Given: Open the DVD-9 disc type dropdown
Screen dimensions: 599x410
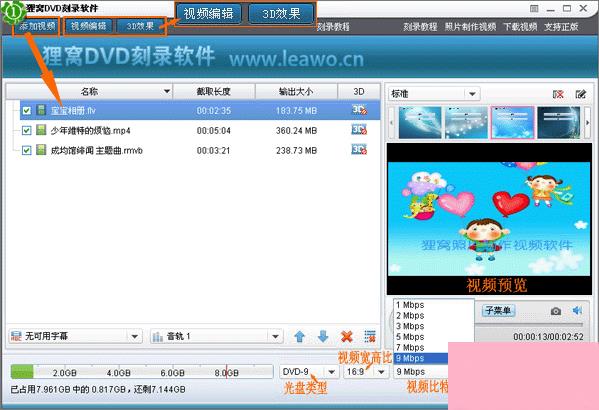Looking at the screenshot, I should tap(309, 371).
